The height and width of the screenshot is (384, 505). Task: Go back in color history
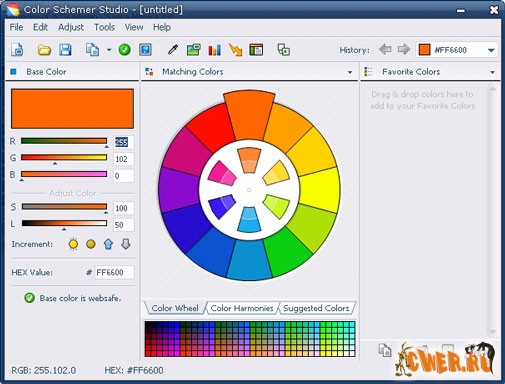pos(385,50)
